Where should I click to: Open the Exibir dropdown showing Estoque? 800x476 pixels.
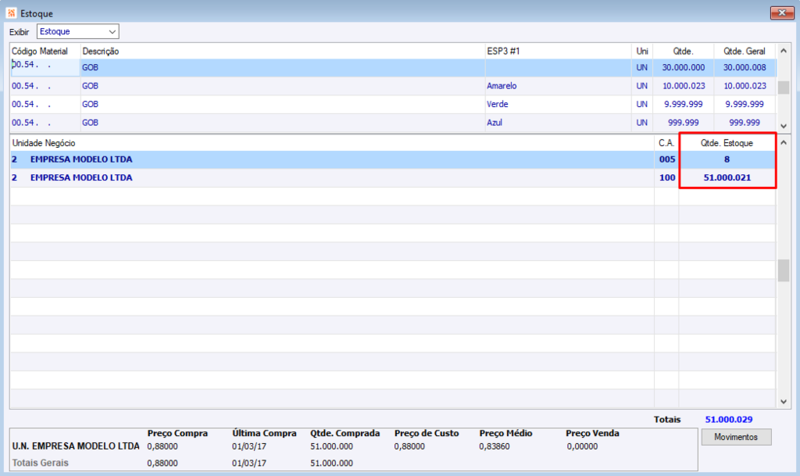pyautogui.click(x=78, y=32)
